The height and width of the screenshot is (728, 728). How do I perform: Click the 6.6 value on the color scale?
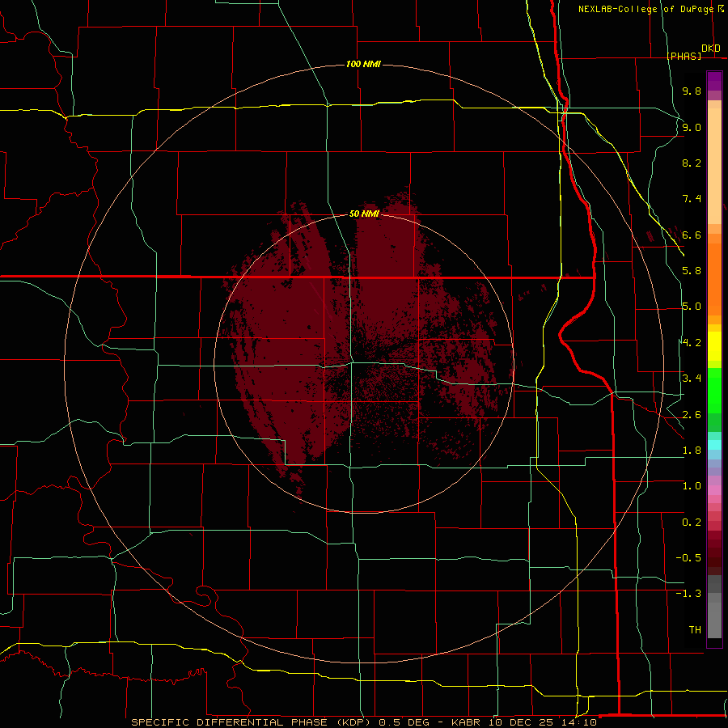[692, 235]
